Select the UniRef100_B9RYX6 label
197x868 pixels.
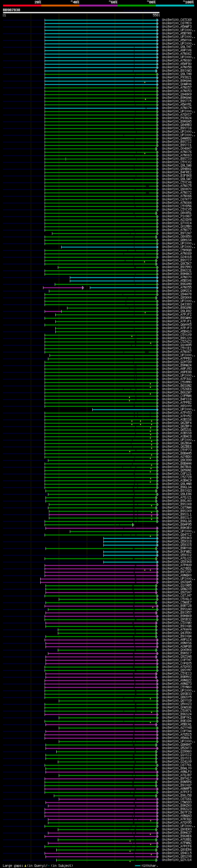[x=177, y=548]
